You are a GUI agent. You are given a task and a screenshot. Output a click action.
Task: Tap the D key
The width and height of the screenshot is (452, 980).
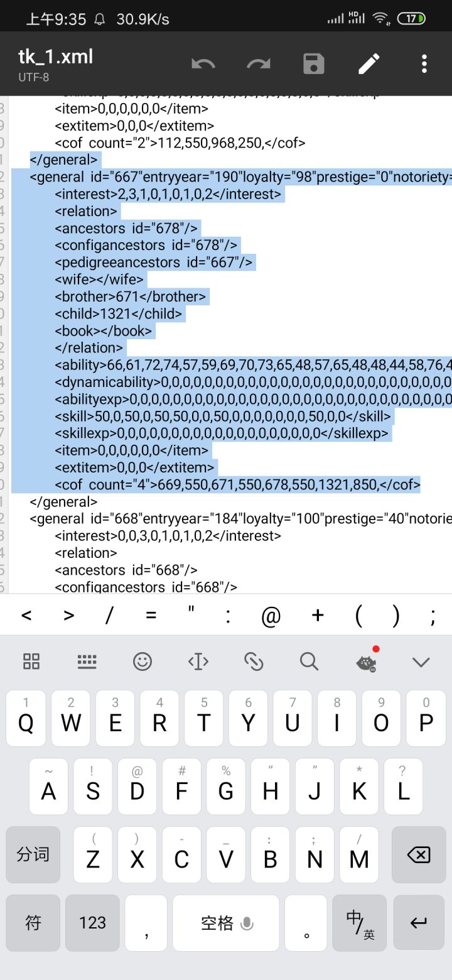click(x=137, y=787)
